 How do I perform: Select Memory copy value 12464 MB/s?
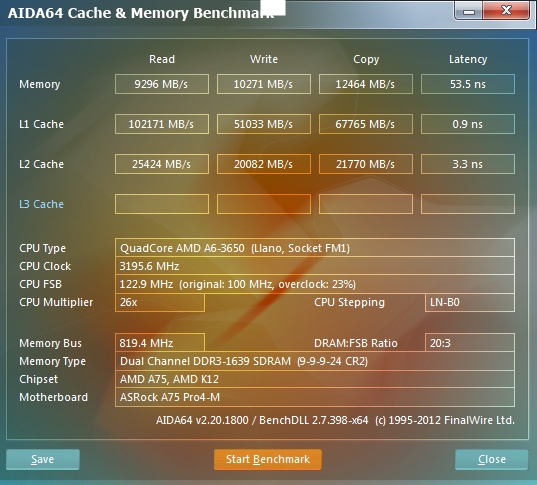pyautogui.click(x=366, y=84)
